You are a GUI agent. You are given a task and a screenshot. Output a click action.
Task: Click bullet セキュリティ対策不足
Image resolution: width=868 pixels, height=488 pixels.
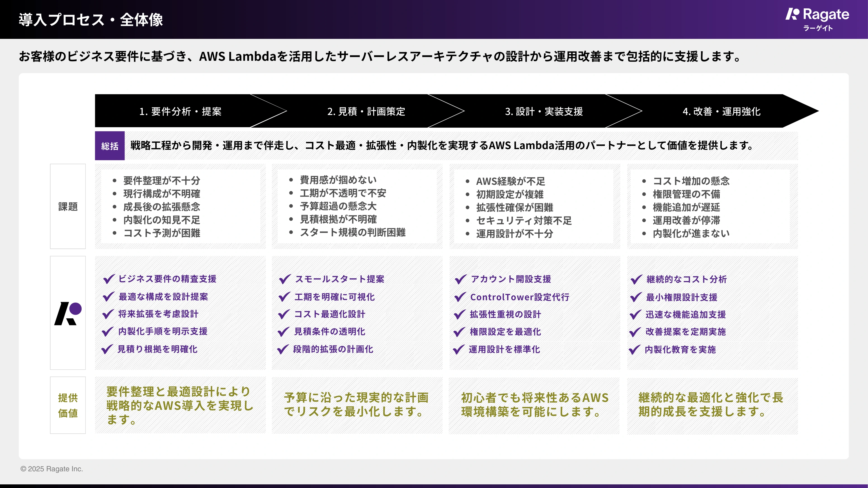(524, 221)
